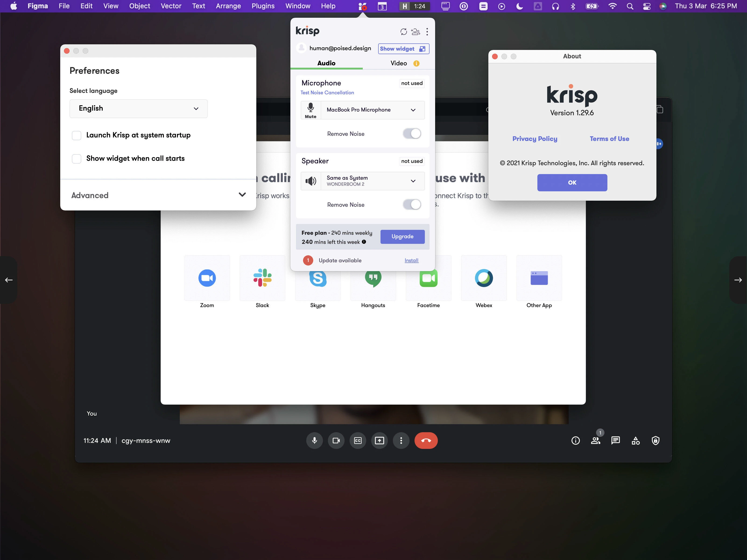Open Same as System speaker dropdown
Viewport: 747px width, 560px height.
click(373, 181)
